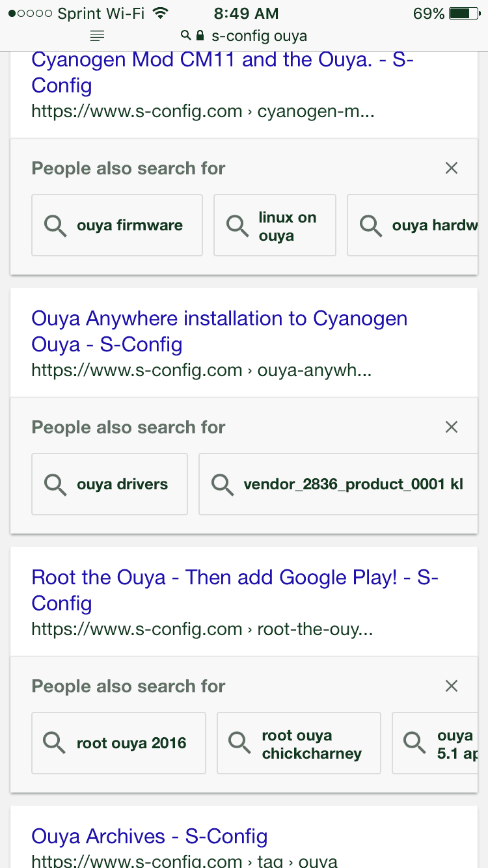Dismiss 'People also search for' under Cyanogen Mod result
The width and height of the screenshot is (488, 868).
tap(452, 168)
